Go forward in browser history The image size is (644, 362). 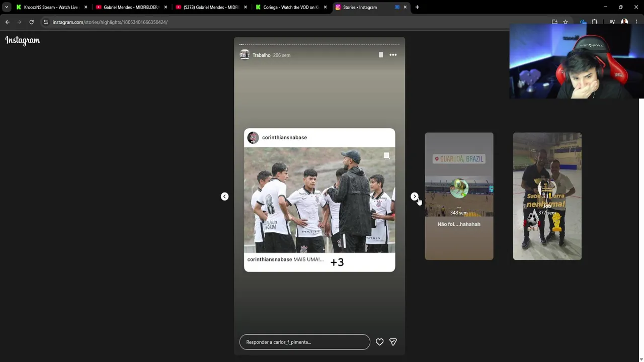19,22
